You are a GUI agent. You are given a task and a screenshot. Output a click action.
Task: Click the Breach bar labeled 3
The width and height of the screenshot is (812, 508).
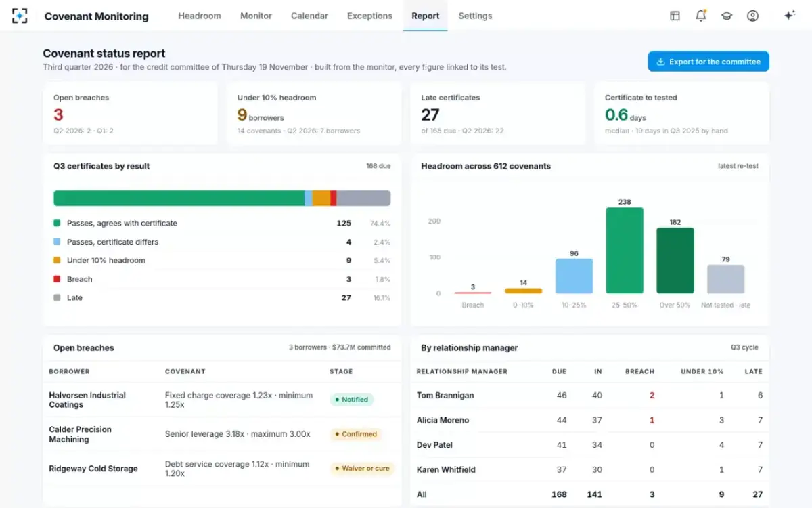tap(473, 293)
